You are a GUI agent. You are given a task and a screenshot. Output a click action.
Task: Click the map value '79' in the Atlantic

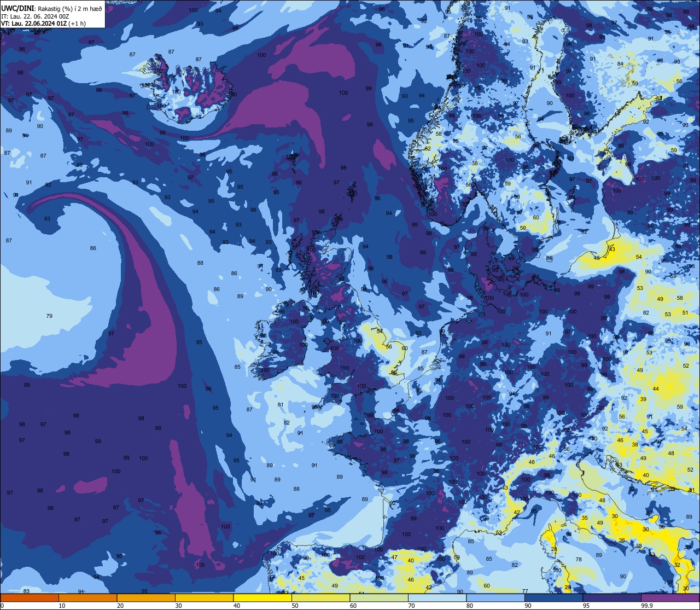coord(49,316)
